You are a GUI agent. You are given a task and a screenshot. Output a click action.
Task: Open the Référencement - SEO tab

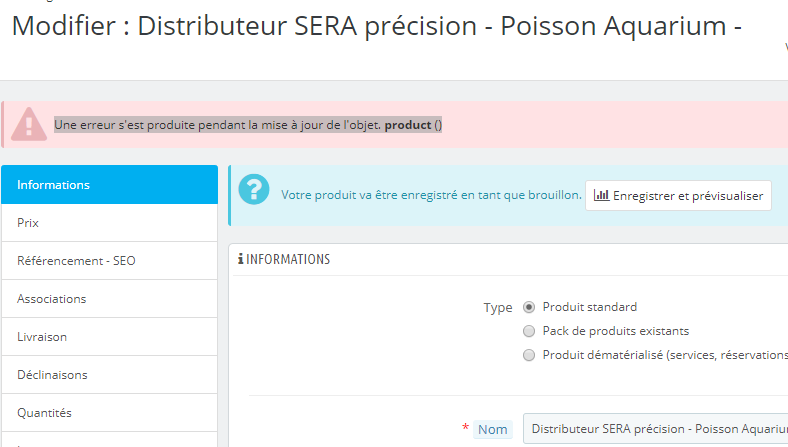109,261
